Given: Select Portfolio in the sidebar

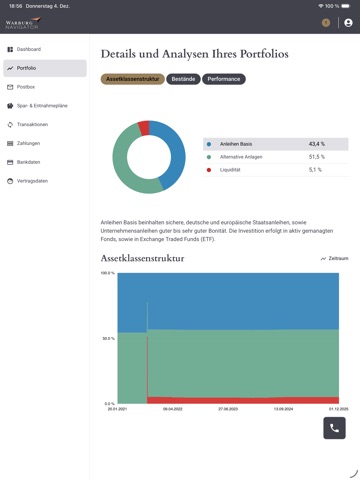Looking at the screenshot, I should pyautogui.click(x=45, y=68).
